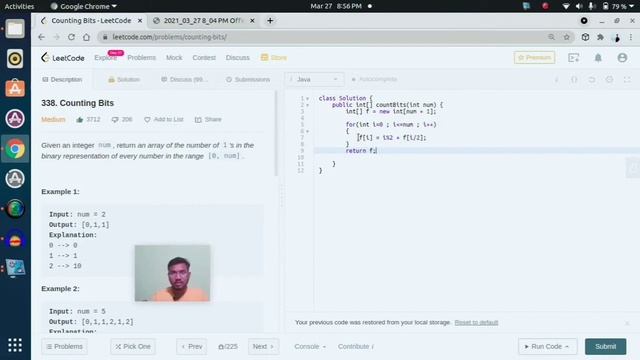640x360 pixels.
Task: Open Discuss in the top navigation bar
Action: pyautogui.click(x=238, y=58)
